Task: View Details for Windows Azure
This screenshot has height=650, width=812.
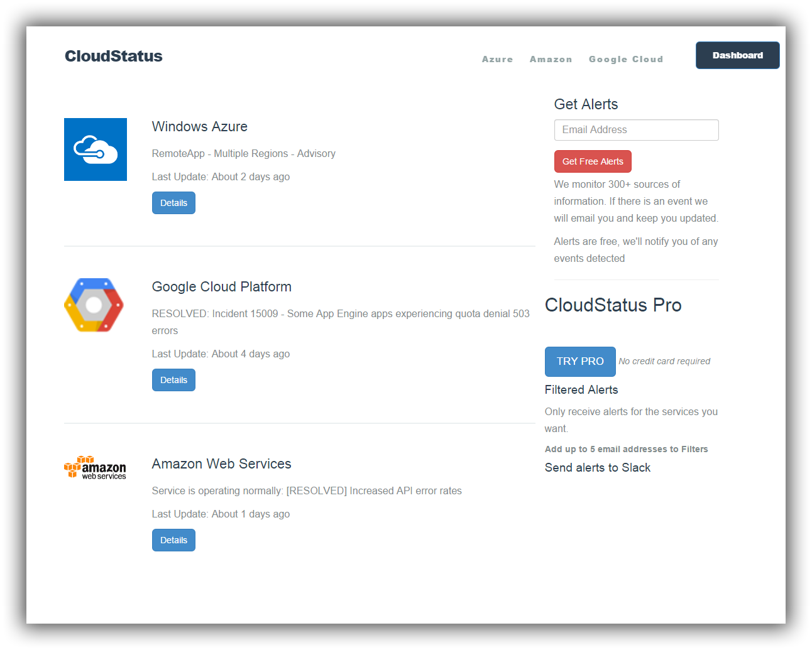Action: pos(173,203)
